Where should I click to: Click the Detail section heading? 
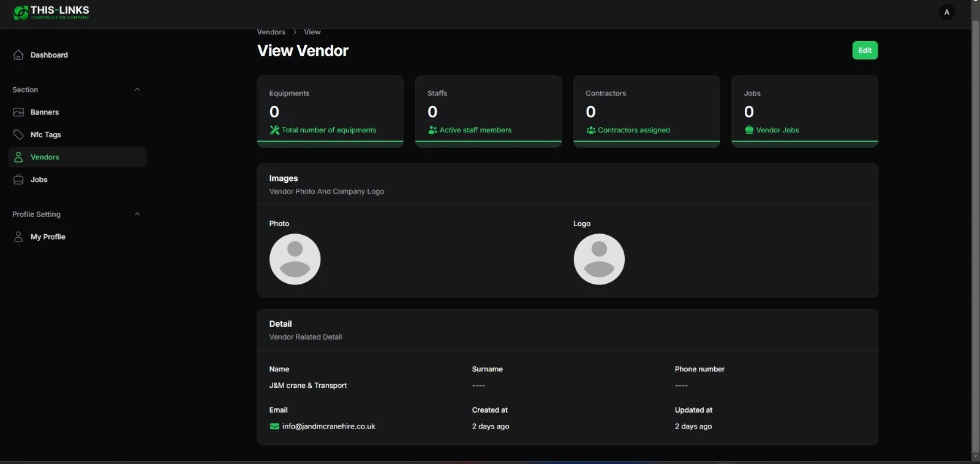[281, 324]
